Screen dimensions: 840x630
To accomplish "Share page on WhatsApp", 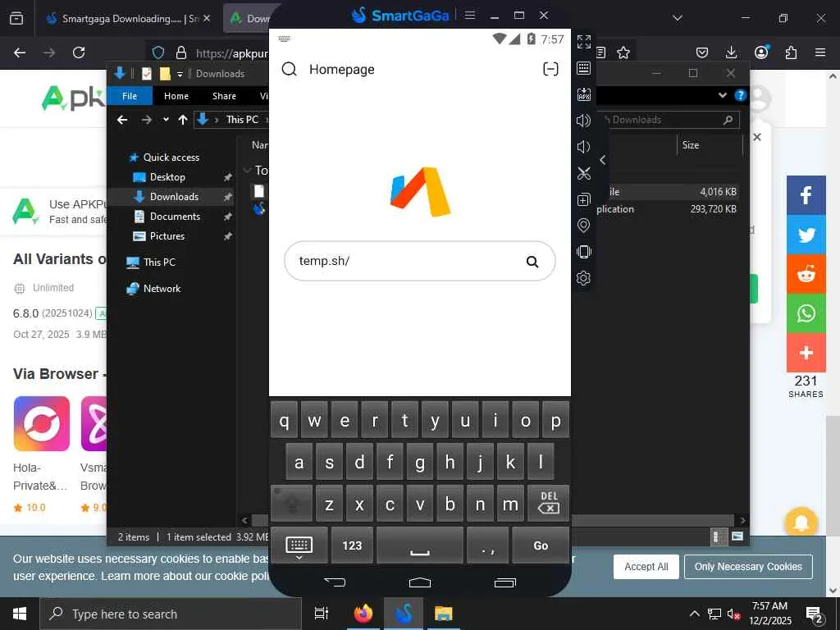I will point(806,313).
